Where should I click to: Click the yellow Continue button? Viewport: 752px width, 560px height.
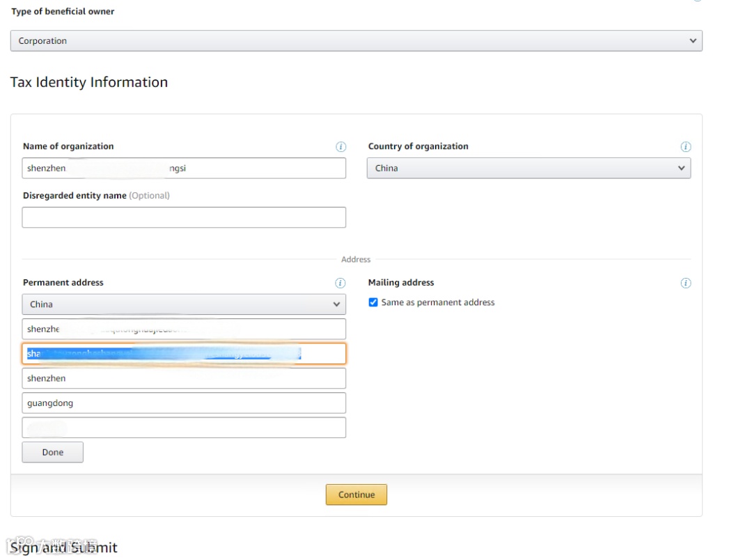pos(356,495)
